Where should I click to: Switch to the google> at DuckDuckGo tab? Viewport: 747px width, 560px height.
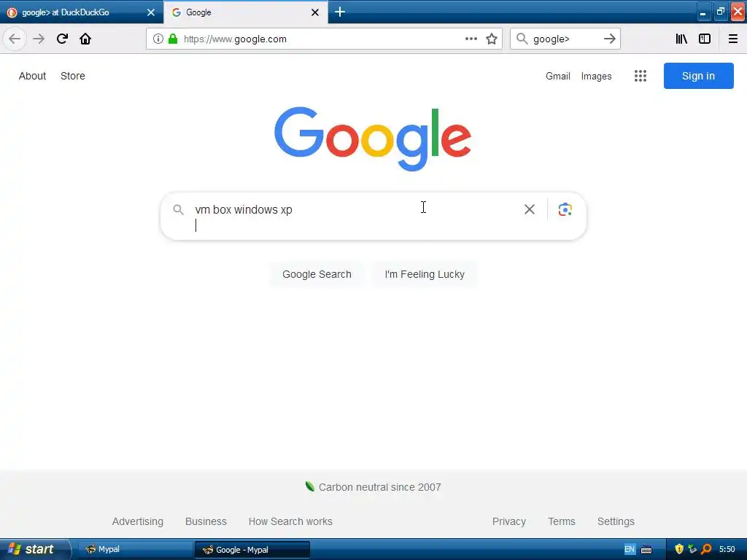tap(81, 12)
